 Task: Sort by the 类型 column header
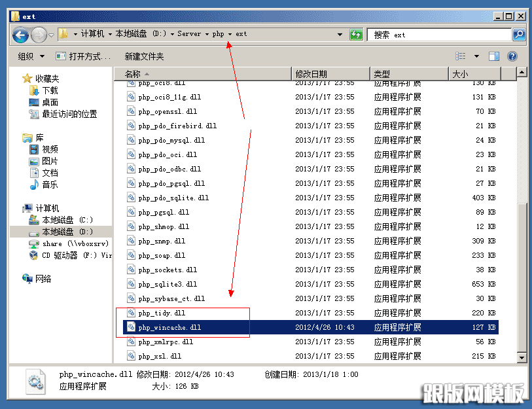(410, 74)
